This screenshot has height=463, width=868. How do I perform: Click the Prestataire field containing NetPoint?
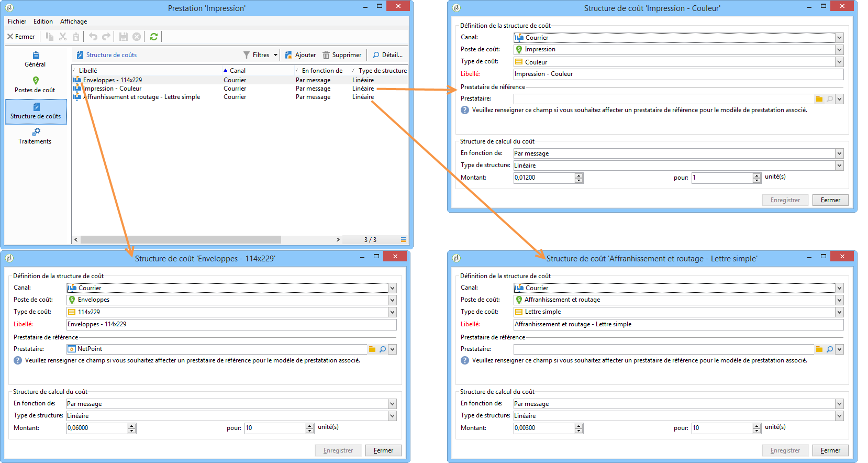click(x=217, y=349)
